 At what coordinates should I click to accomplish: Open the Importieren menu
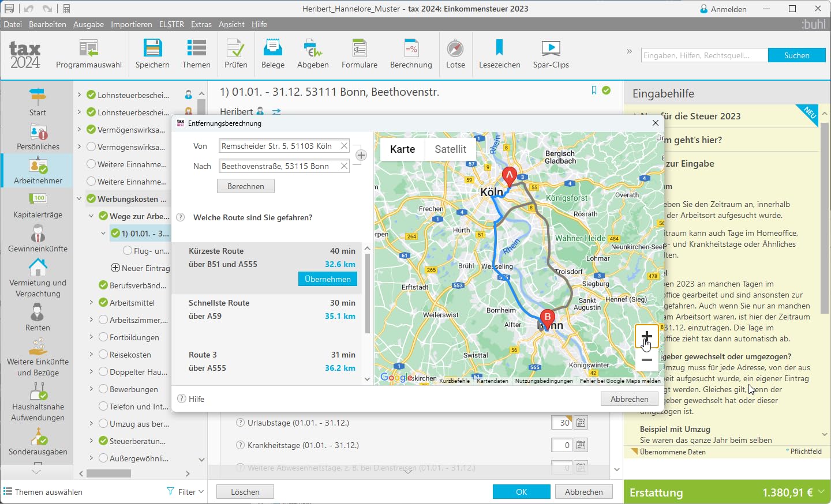click(132, 24)
